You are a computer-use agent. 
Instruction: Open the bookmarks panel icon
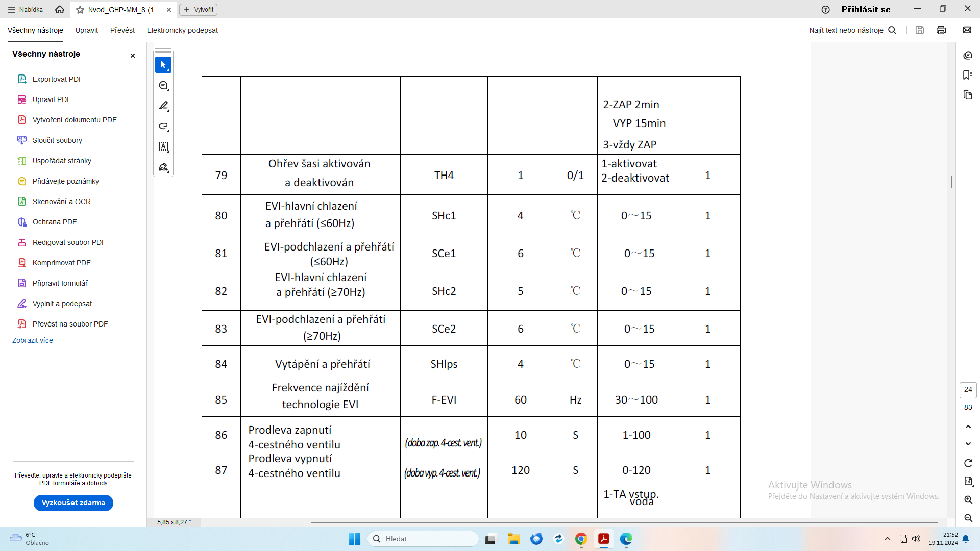968,75
